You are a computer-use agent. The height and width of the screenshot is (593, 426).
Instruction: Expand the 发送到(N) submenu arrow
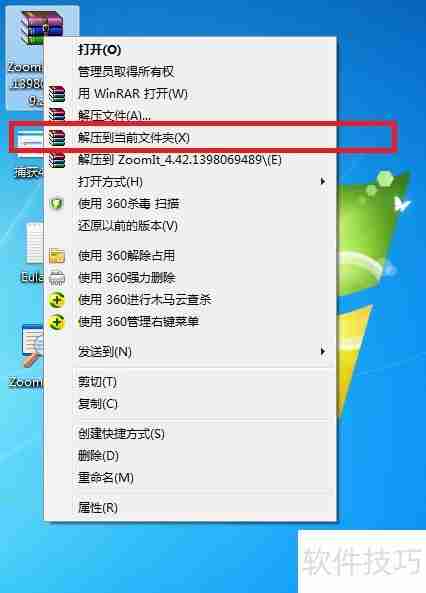[323, 352]
